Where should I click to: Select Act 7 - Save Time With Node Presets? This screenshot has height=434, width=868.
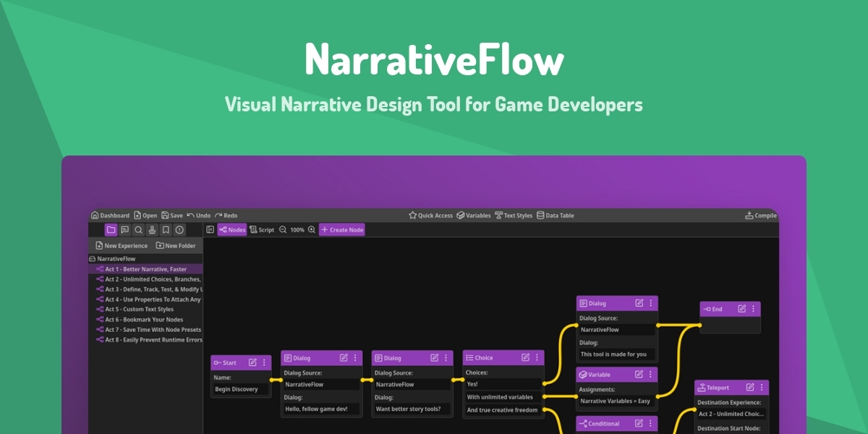coord(145,330)
